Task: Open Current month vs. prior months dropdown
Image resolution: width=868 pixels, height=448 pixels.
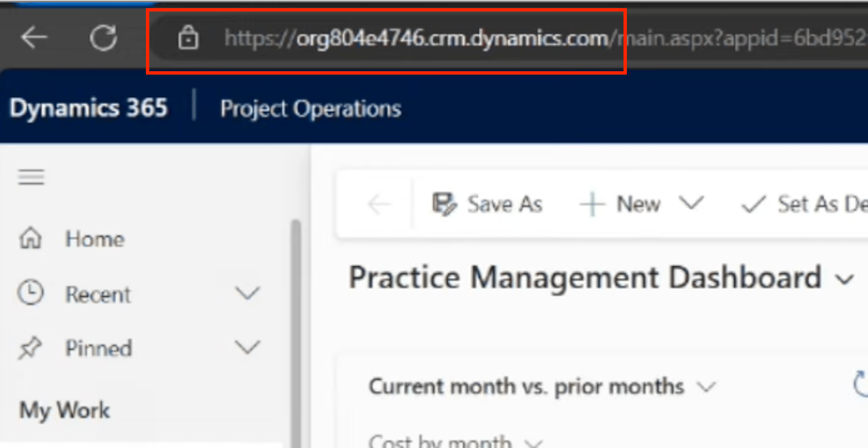Action: (x=543, y=386)
